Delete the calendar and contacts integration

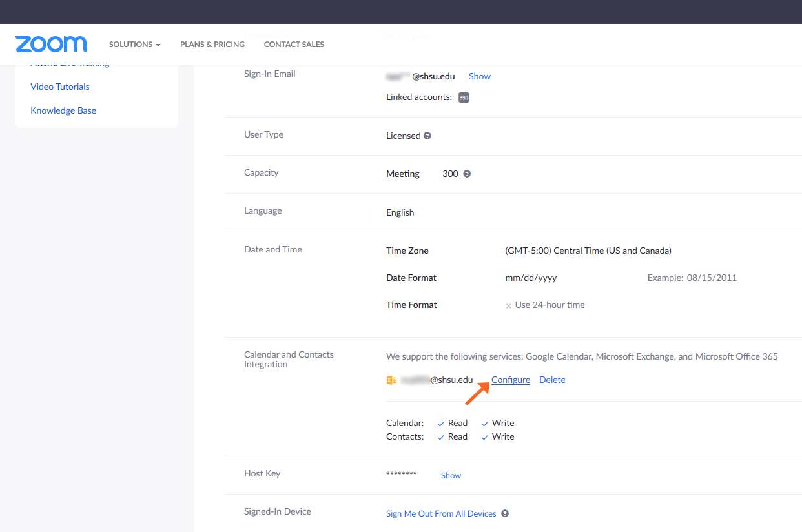(x=552, y=380)
